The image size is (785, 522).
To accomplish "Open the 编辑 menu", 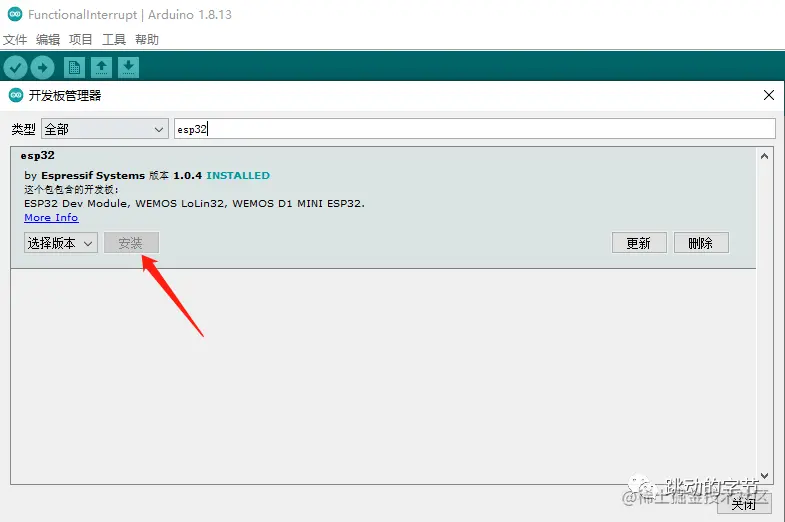I will coord(48,40).
